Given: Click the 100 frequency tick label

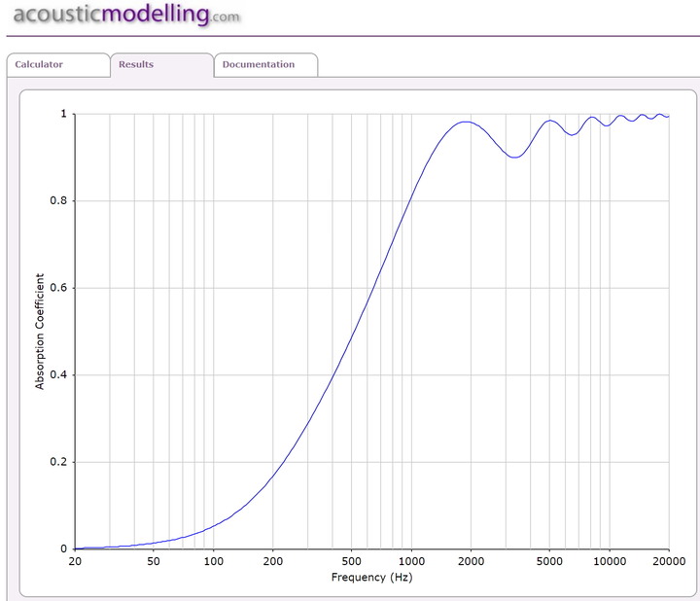Looking at the screenshot, I should (x=213, y=561).
